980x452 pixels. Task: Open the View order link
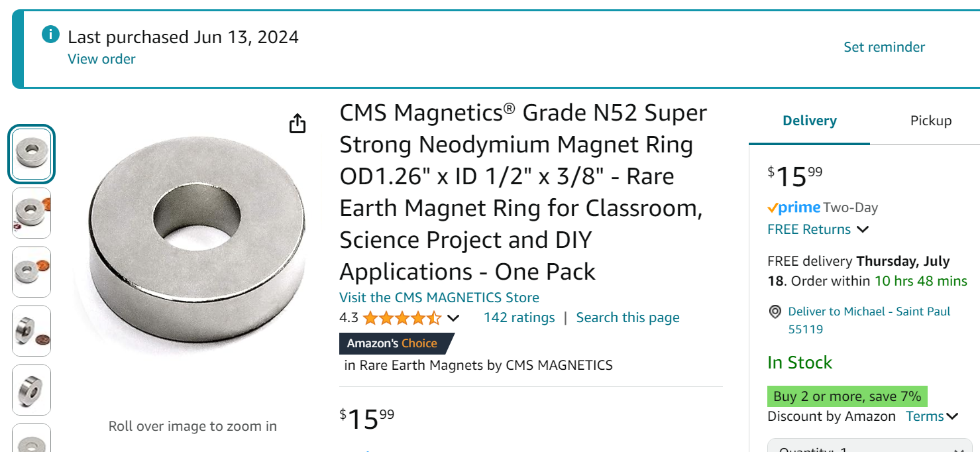pyautogui.click(x=101, y=59)
